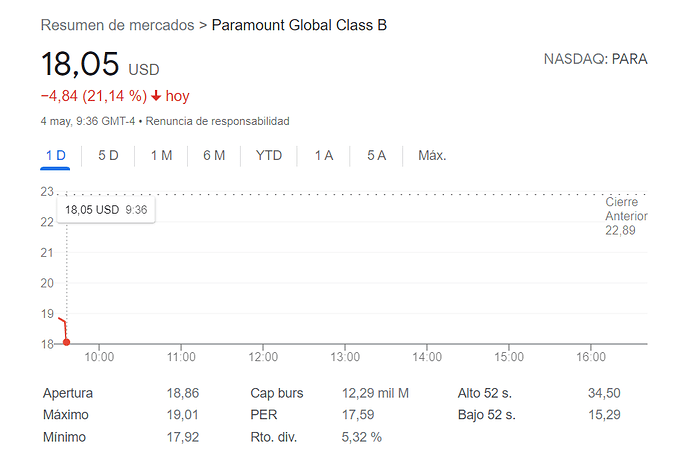This screenshot has height=461, width=690.
Task: Open the Máx. full history tab
Action: 432,156
